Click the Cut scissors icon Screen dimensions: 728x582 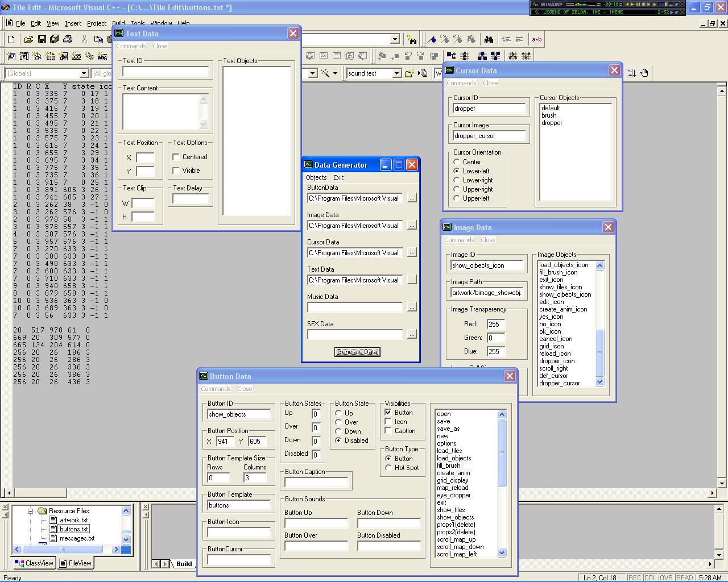(85, 39)
